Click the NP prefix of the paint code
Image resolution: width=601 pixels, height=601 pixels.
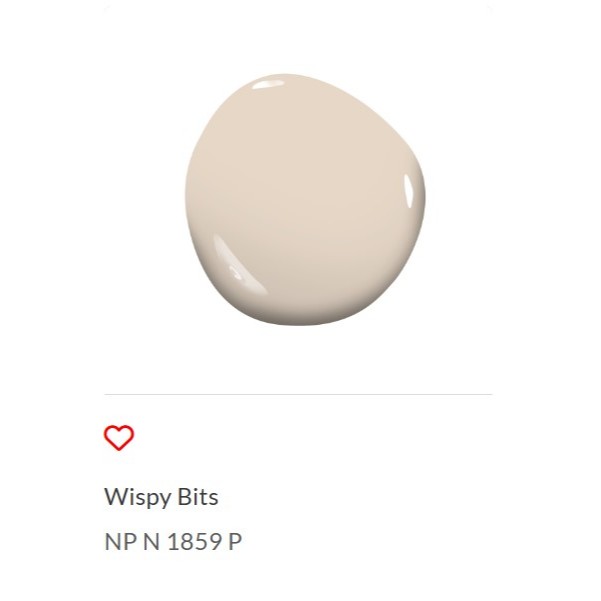coord(120,542)
